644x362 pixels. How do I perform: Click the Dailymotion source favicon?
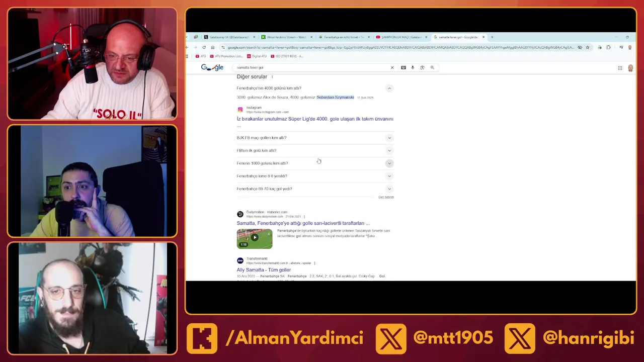tap(240, 214)
